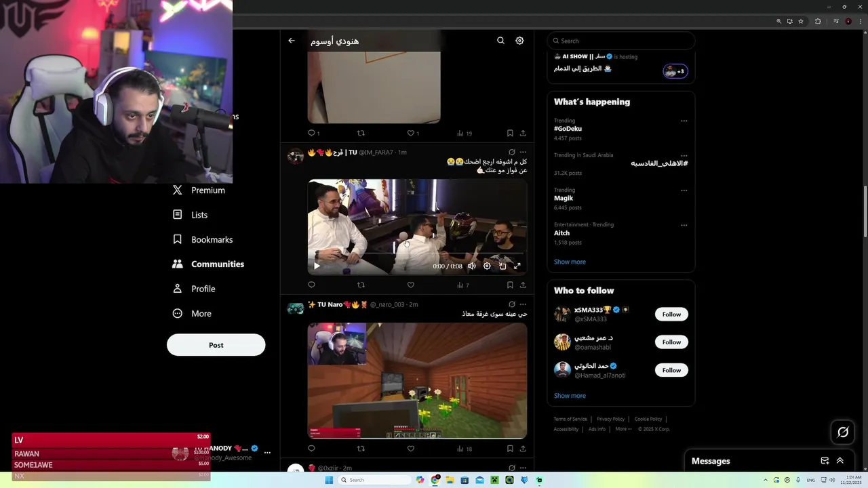868x488 pixels.
Task: Enable picture-in-picture on the video
Action: click(x=502, y=266)
